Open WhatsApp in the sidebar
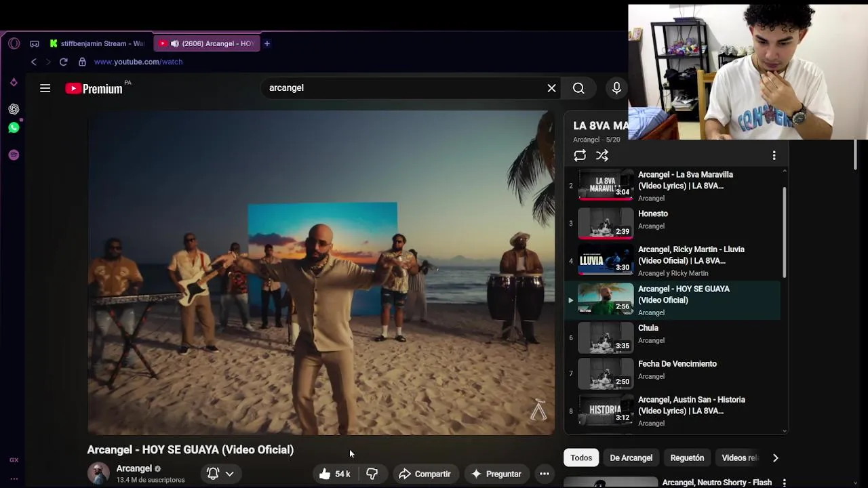Screen dimensions: 868x488 click(x=14, y=127)
